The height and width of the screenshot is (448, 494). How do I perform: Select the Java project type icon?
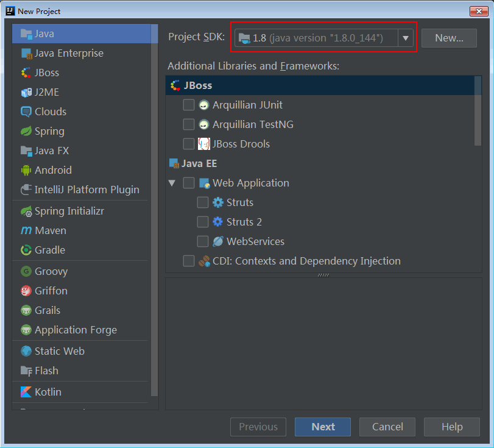click(x=26, y=34)
